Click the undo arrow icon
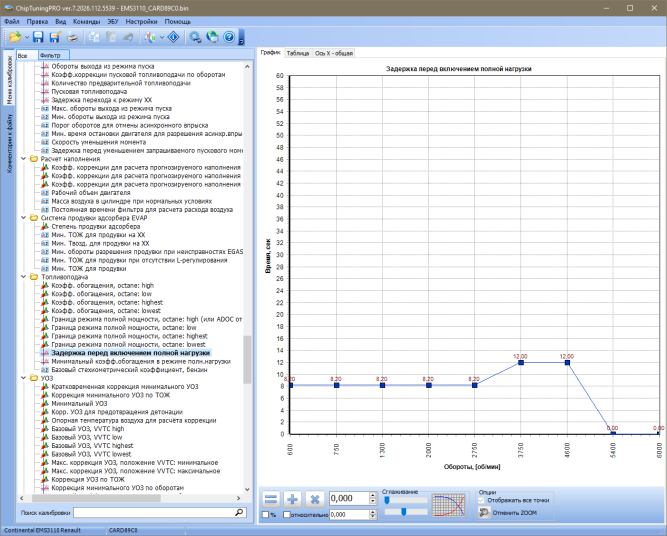667x536 pixels. 128,37
